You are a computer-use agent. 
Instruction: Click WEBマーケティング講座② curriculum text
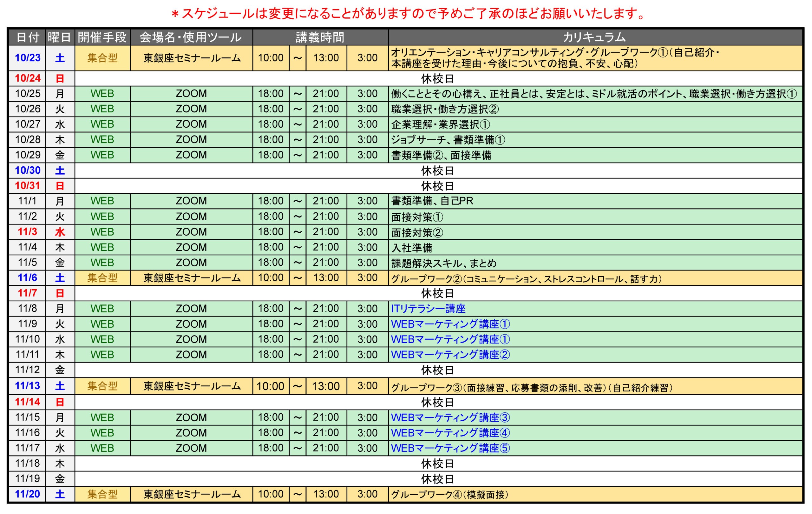pos(450,355)
